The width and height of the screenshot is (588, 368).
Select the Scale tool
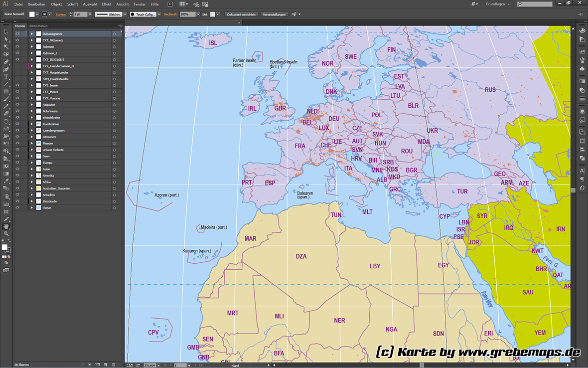(x=6, y=129)
